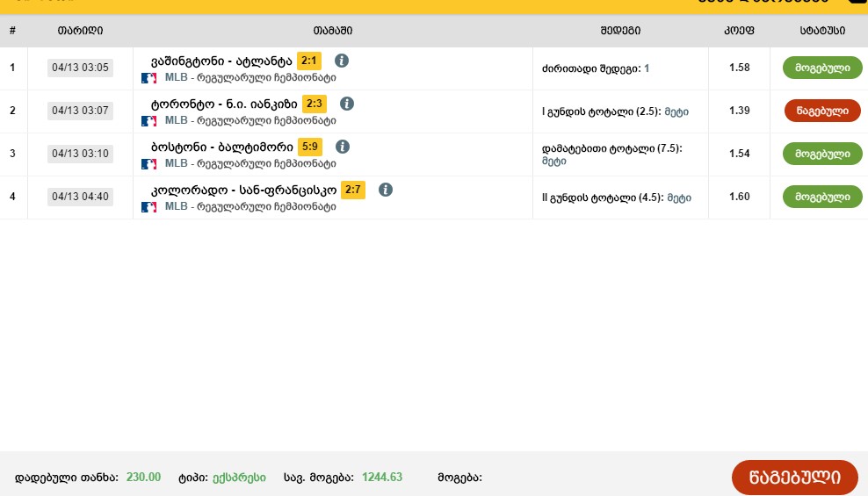
Task: Click MLB flag icon in ბოსტონი row
Action: 148,164
